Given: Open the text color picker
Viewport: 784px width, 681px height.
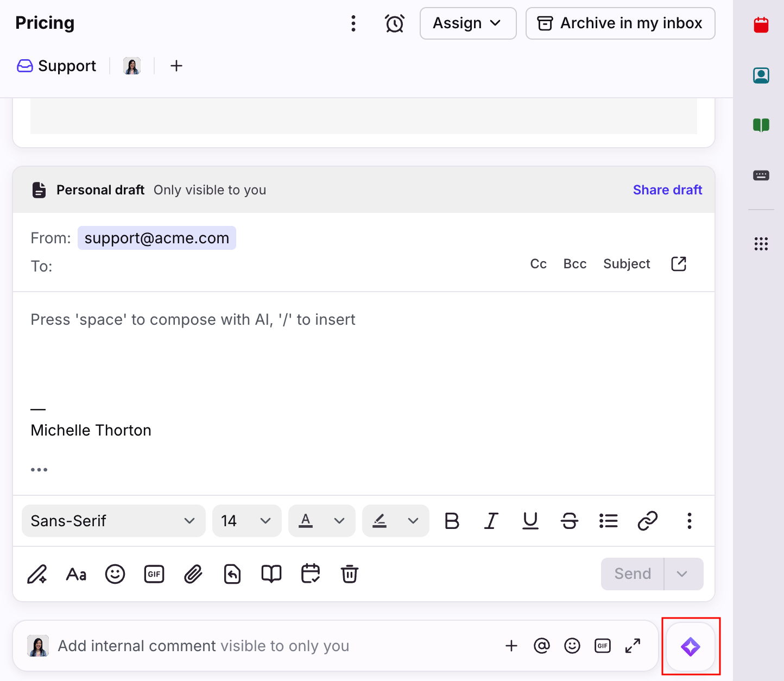Looking at the screenshot, I should click(321, 521).
